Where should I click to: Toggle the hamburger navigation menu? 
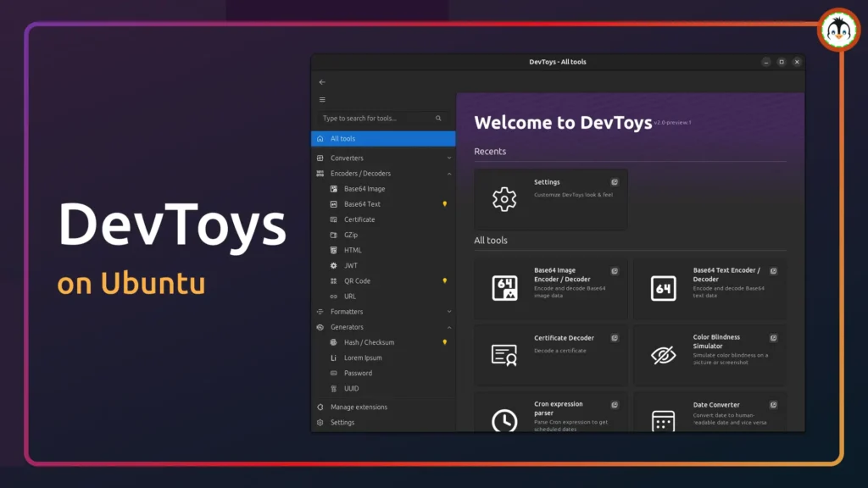tap(322, 99)
